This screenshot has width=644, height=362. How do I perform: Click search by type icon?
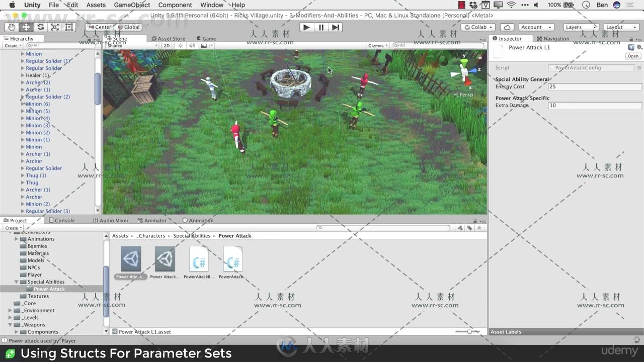460,228
